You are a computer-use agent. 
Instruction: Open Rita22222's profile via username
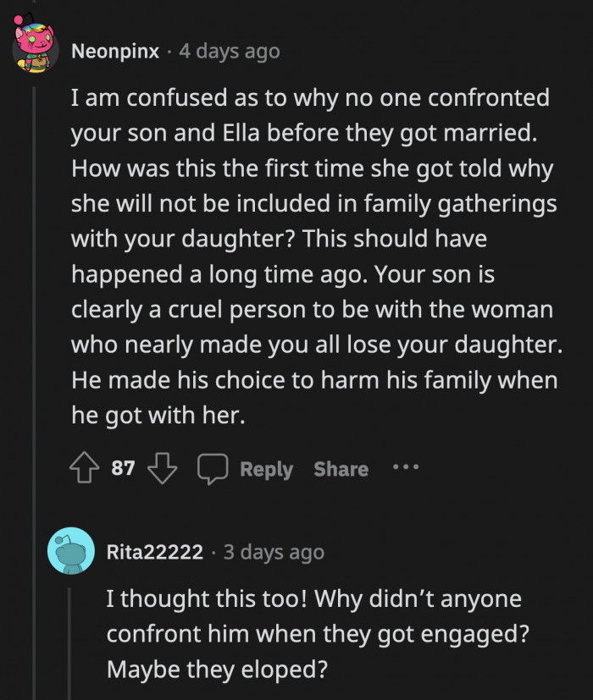pos(154,551)
